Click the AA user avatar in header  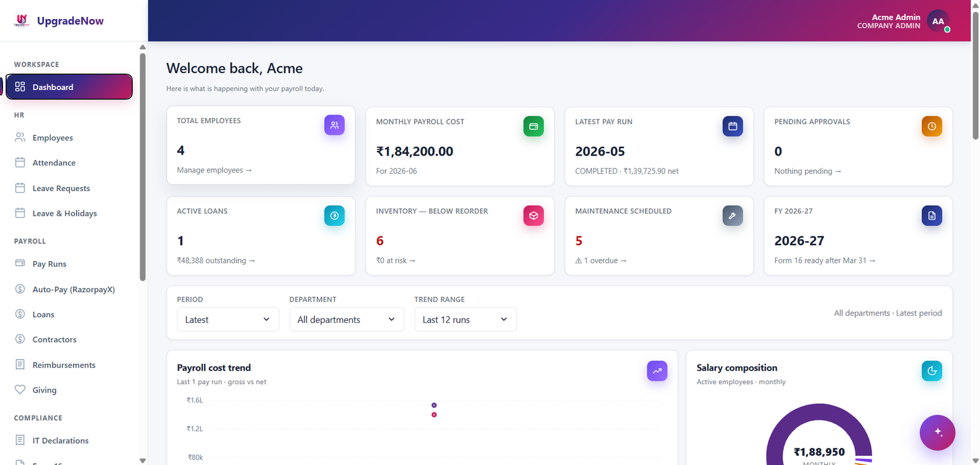938,21
